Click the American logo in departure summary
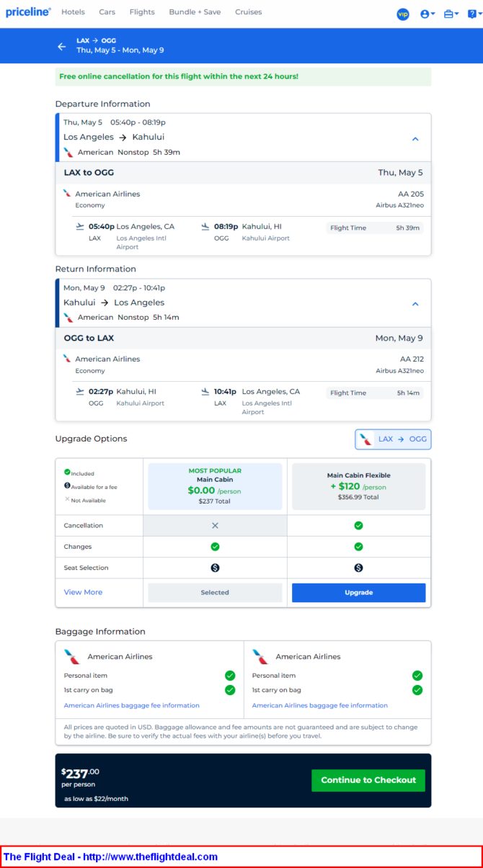This screenshot has height=868, width=483. [x=68, y=152]
